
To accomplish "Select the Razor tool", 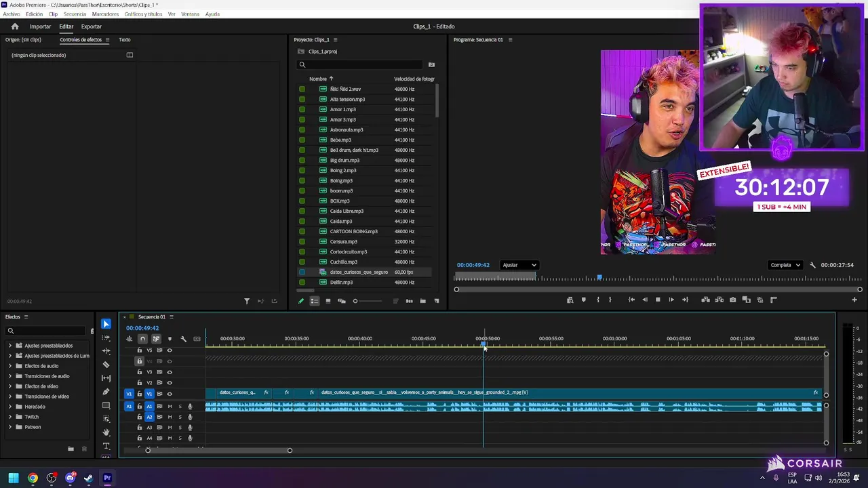I will [x=106, y=365].
